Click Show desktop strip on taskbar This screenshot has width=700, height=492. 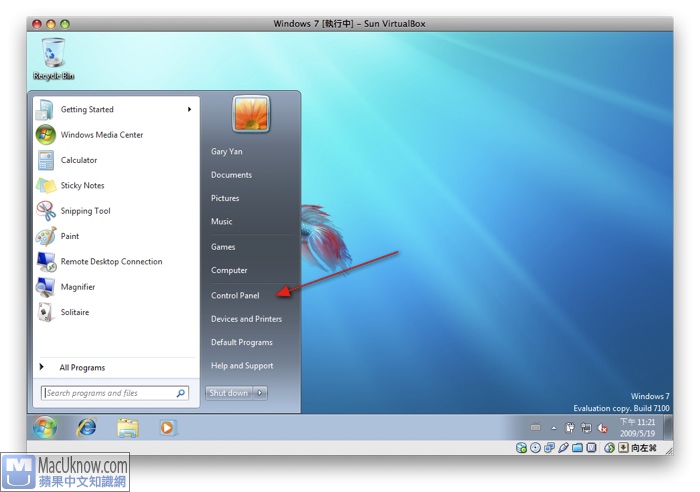[x=668, y=427]
